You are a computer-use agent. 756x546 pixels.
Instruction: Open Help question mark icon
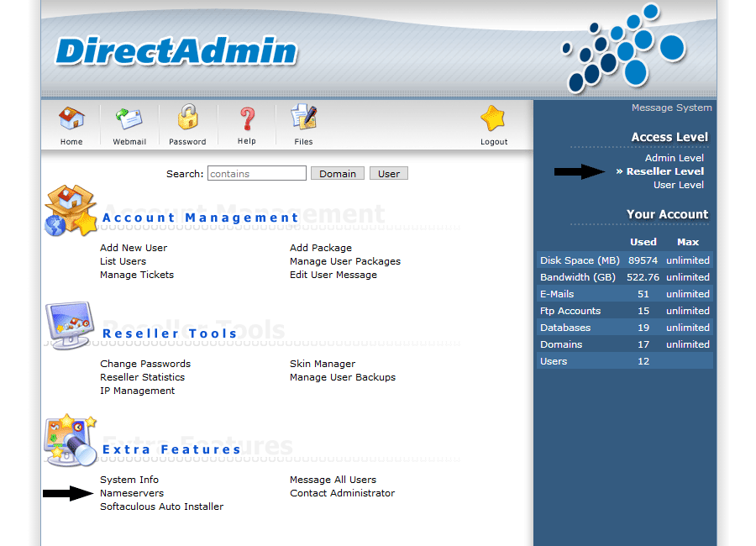[247, 118]
